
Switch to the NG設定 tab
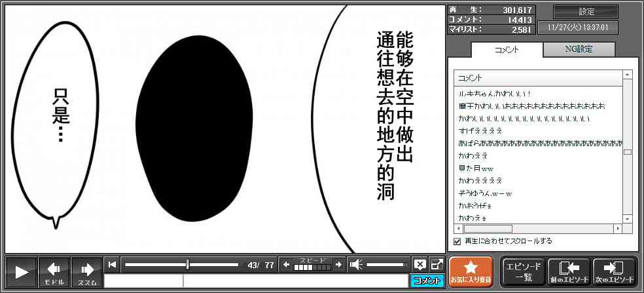579,49
